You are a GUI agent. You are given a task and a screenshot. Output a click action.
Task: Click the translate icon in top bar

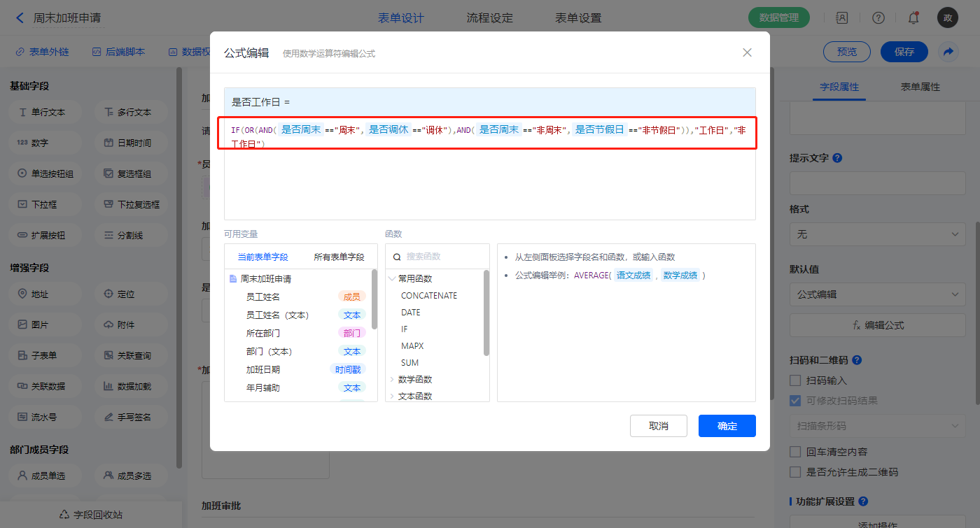842,18
